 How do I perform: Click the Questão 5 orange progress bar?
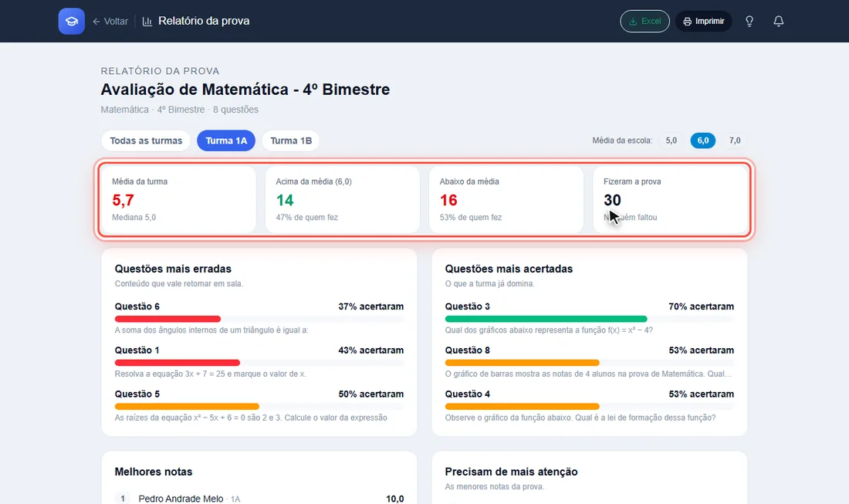coord(187,407)
